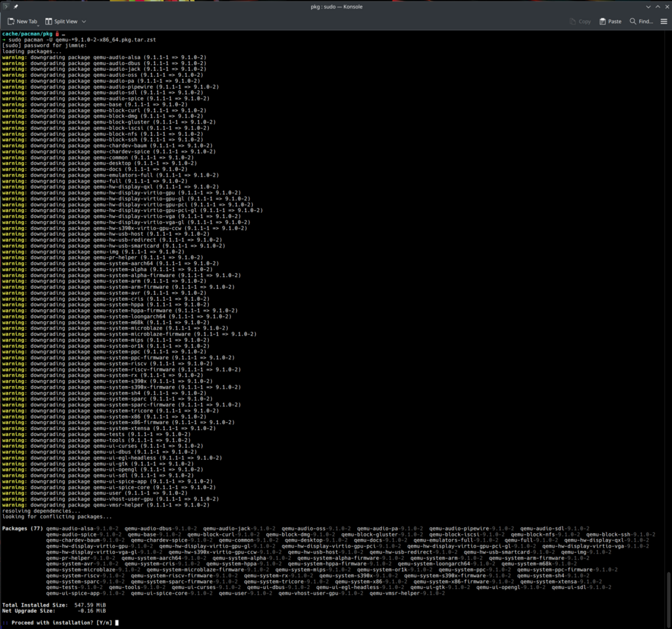Close the Konsole window

(x=667, y=7)
